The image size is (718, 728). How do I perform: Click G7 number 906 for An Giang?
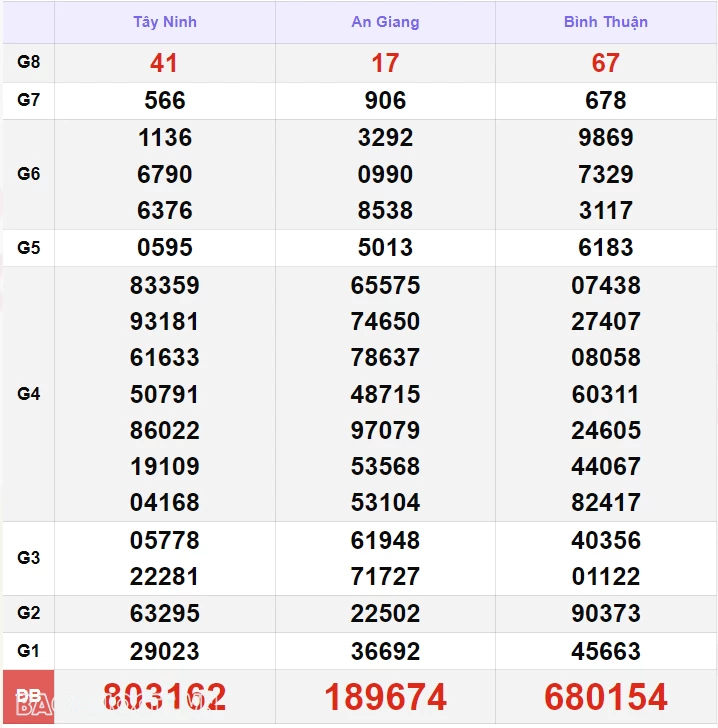click(x=385, y=100)
